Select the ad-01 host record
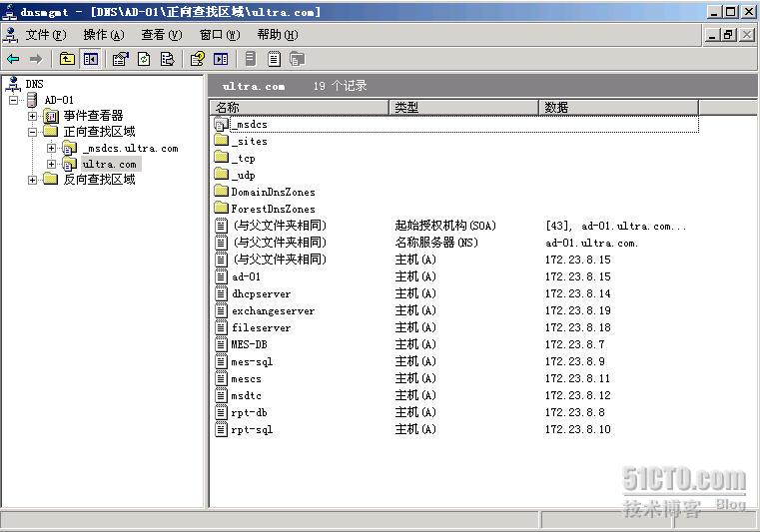This screenshot has height=532, width=760. 247,276
